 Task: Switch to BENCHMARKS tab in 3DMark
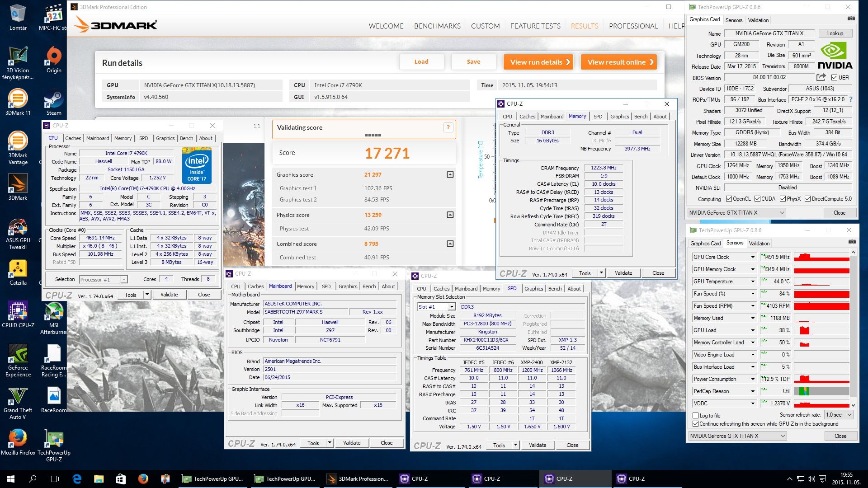pyautogui.click(x=437, y=26)
